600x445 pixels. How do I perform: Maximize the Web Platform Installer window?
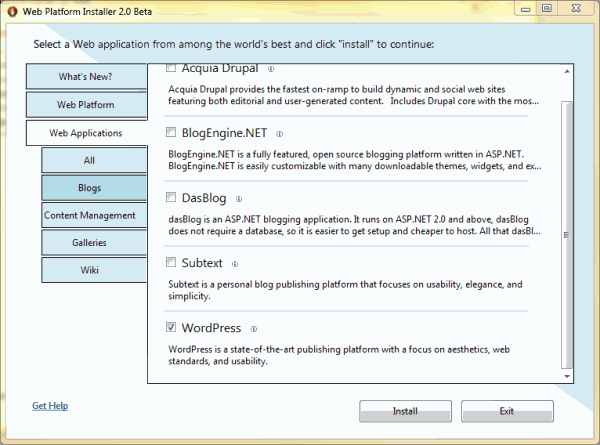[x=547, y=8]
